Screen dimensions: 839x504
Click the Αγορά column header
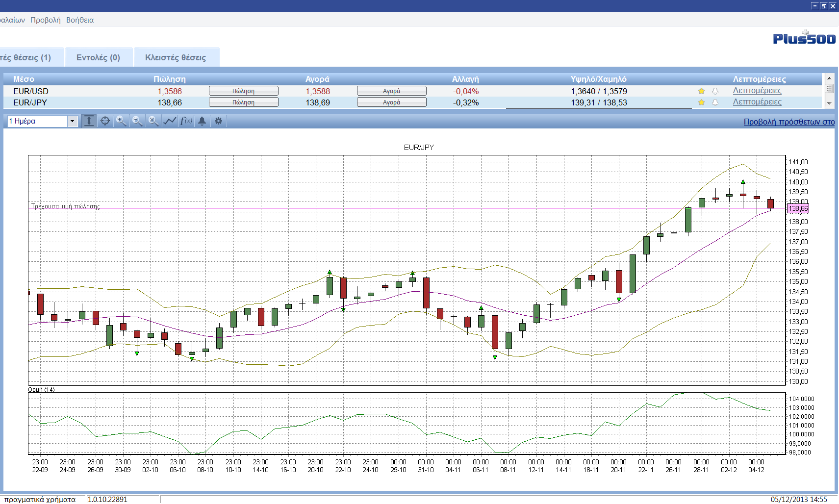click(x=317, y=79)
